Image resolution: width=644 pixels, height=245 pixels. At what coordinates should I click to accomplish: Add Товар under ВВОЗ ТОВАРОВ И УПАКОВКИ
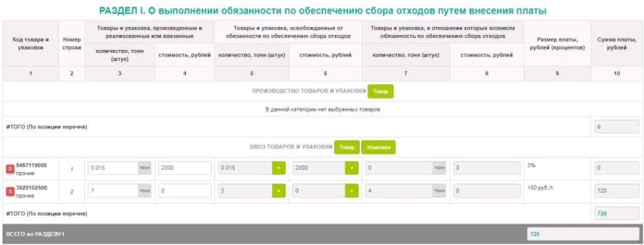tap(347, 147)
